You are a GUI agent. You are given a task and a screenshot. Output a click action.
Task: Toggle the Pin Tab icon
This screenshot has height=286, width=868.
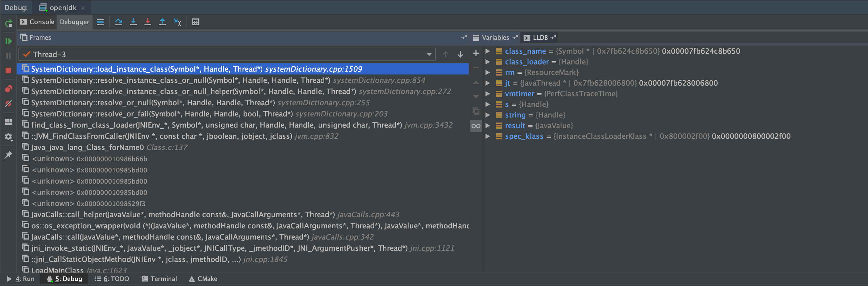click(8, 155)
